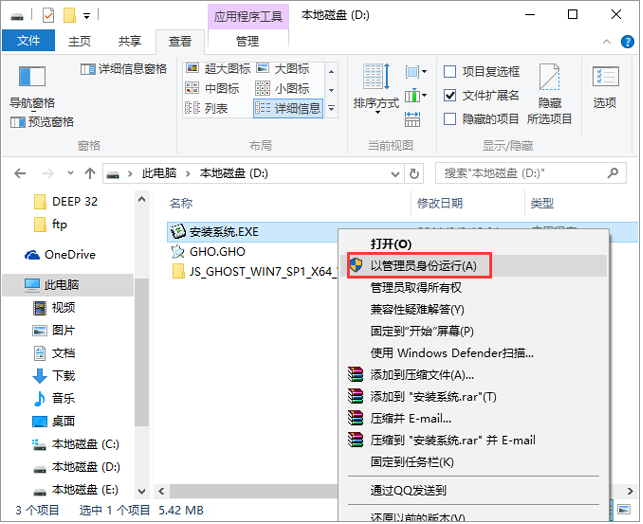643x524 pixels.
Task: Click navigation pane scroll down arrow
Action: [141, 491]
